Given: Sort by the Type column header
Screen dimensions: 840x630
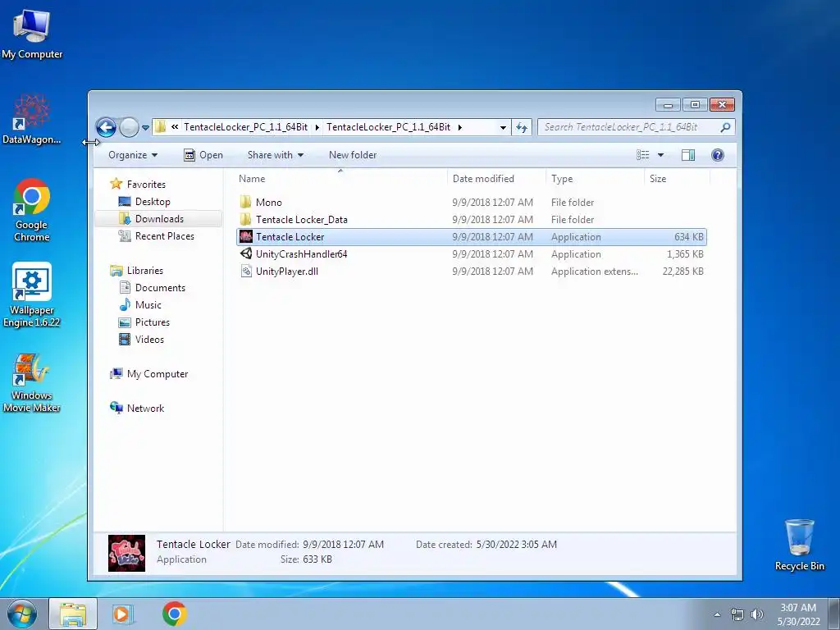Looking at the screenshot, I should pos(595,179).
